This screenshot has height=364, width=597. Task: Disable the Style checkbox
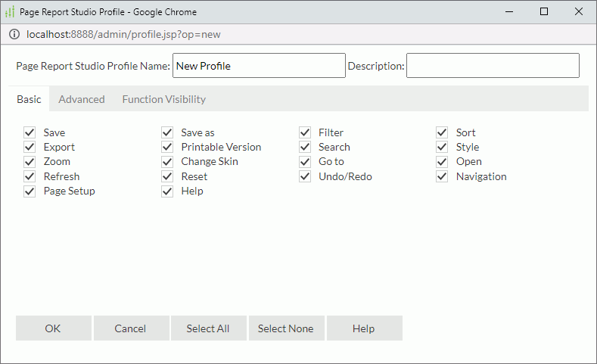(442, 147)
